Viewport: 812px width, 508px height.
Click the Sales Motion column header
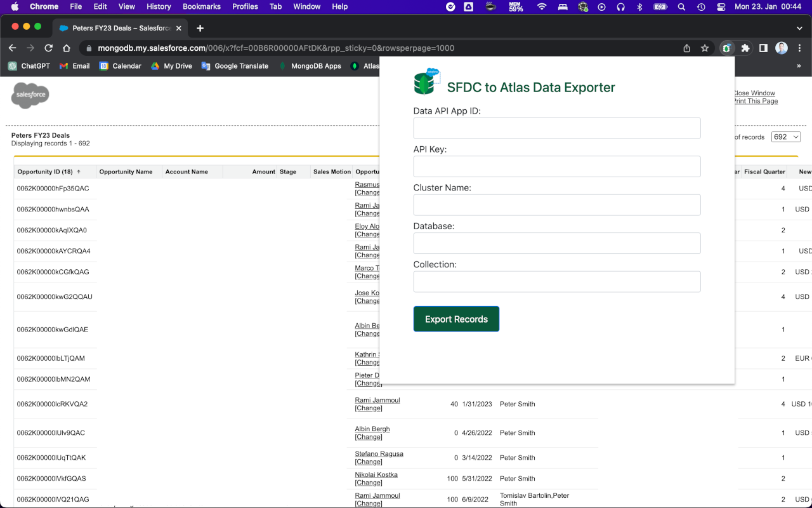(332, 172)
